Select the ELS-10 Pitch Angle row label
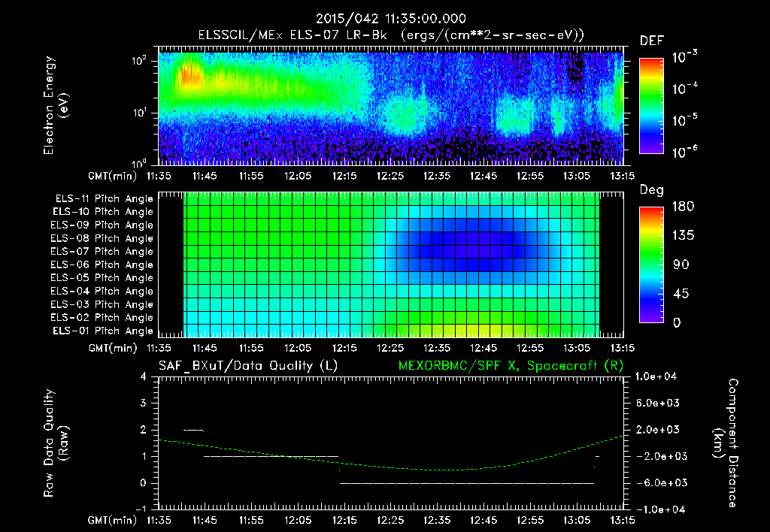This screenshot has height=532, width=770. (x=103, y=212)
